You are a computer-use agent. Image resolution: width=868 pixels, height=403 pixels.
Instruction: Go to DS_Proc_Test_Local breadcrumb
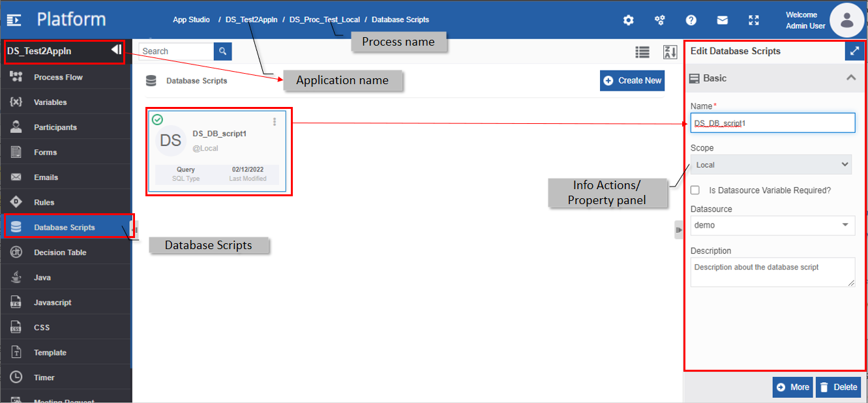pos(325,20)
